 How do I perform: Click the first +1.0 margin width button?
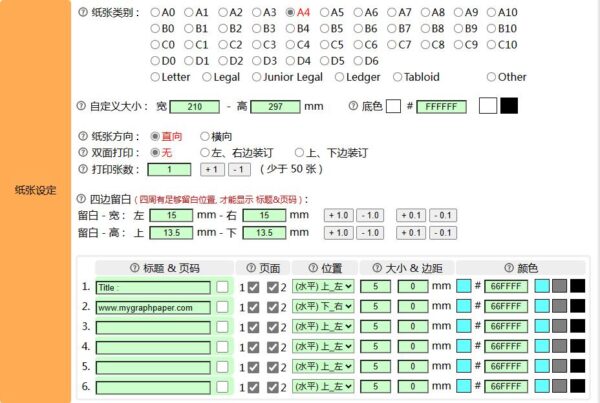coord(338,215)
